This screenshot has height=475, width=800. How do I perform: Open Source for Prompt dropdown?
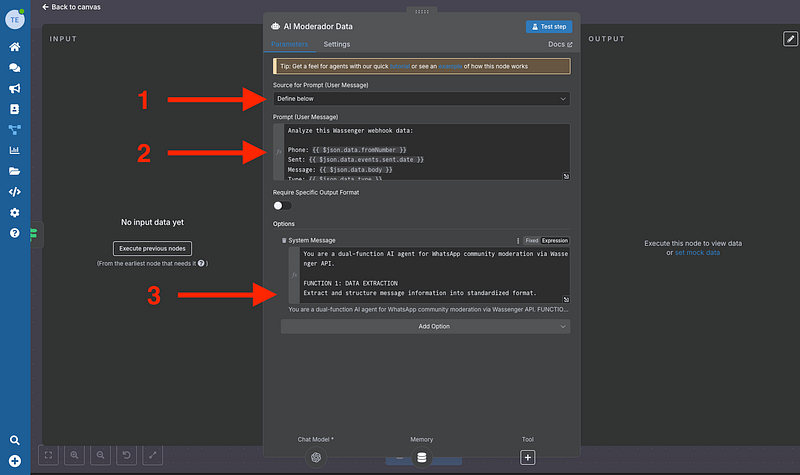(x=421, y=99)
